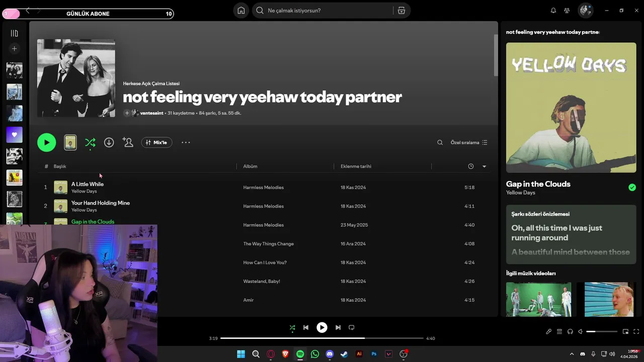Toggle shuffle in the player bar
644x362 pixels.
click(x=292, y=328)
